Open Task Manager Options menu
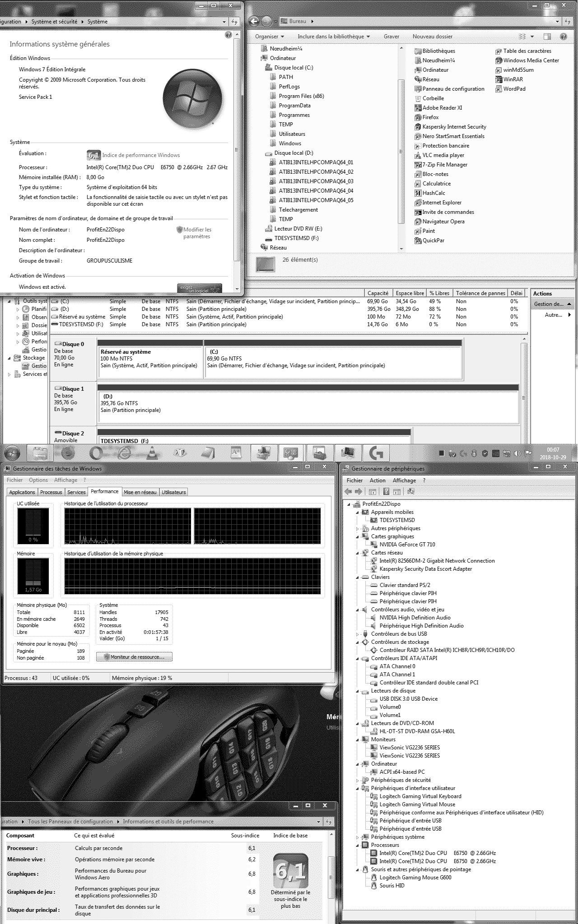Screen dimensions: 578x924 click(38, 480)
